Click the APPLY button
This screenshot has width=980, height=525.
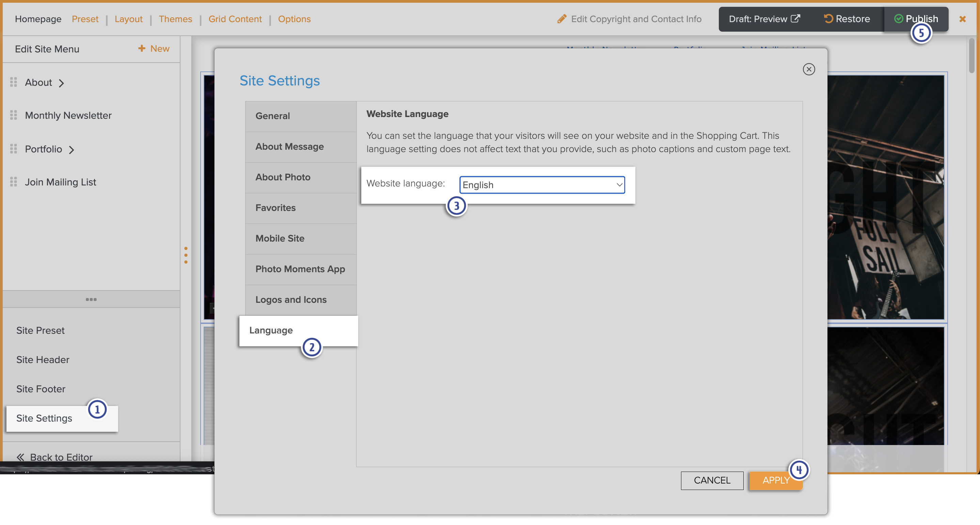click(776, 480)
